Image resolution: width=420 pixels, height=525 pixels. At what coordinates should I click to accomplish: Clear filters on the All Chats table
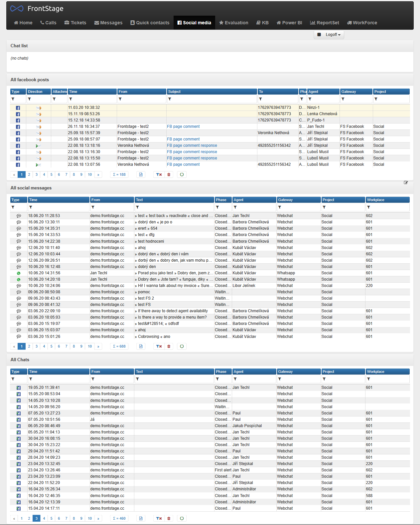(159, 518)
